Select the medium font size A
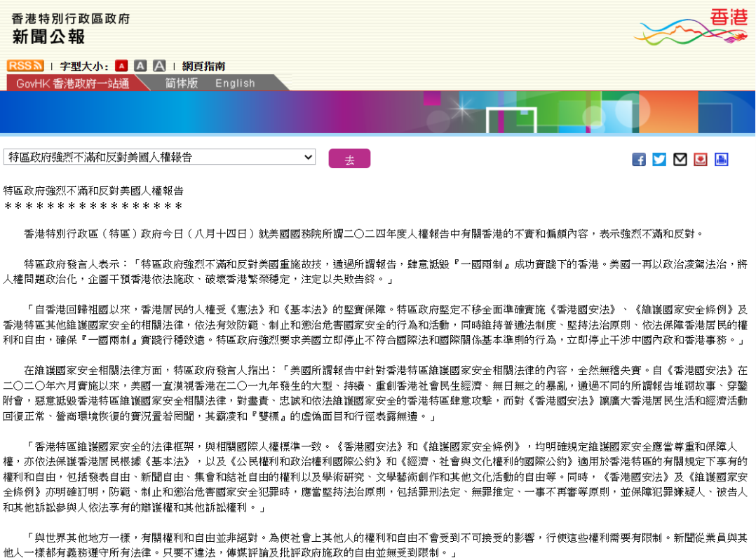 point(140,66)
